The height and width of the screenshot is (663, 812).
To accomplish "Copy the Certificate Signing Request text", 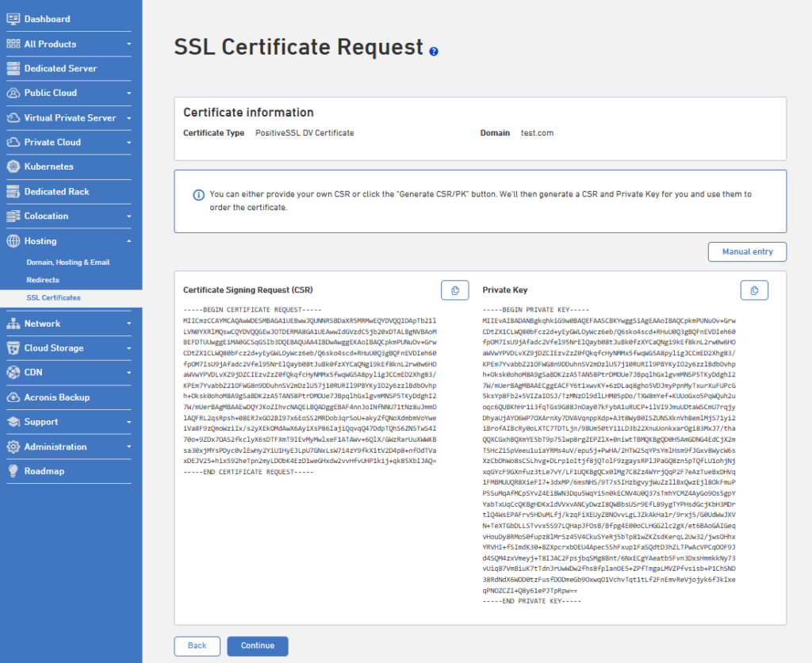I will pyautogui.click(x=454, y=290).
